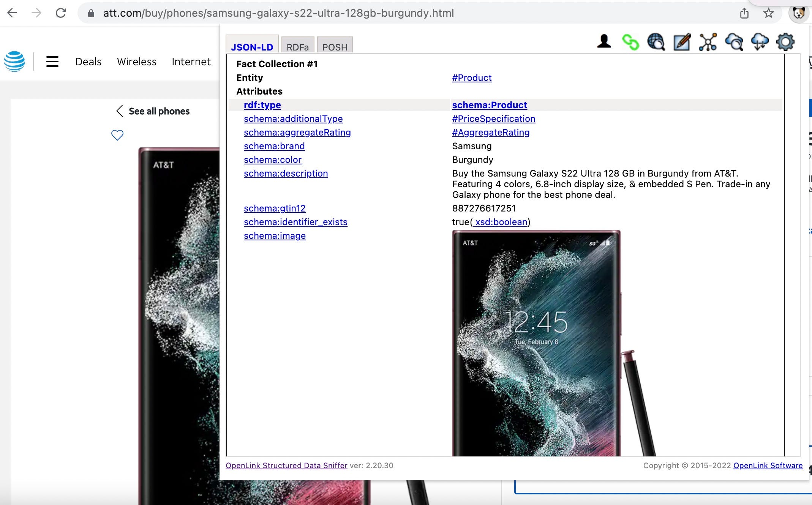This screenshot has width=812, height=505.
Task: Open the #PriceSpecification link
Action: click(493, 119)
